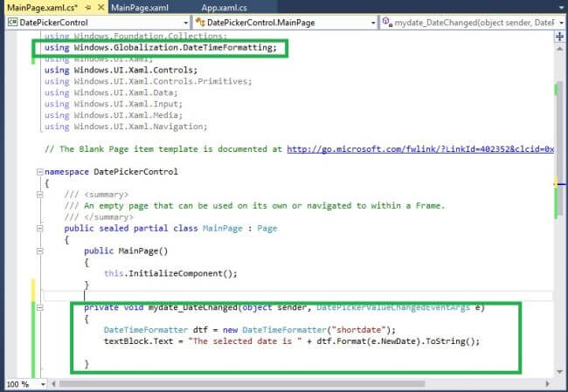Open the 100 % zoom dropdown
Screen dimensions: 568x392
[43, 384]
